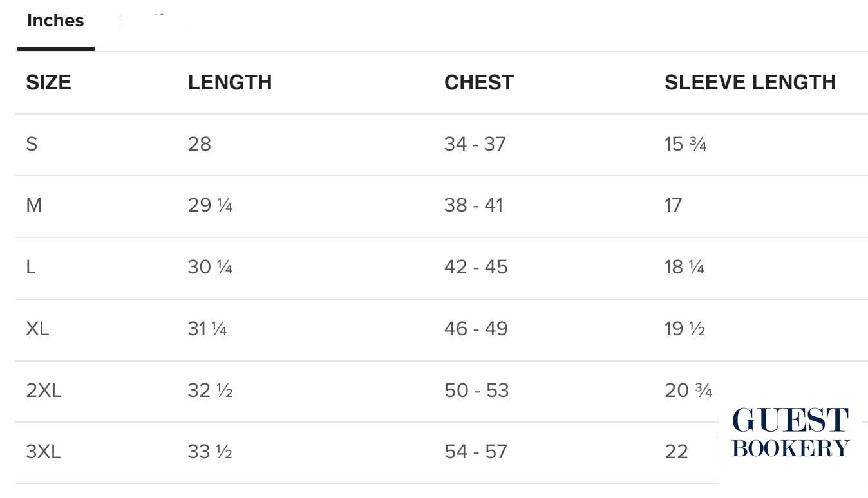868x498 pixels.
Task: Select the L size row label
Action: tap(31, 267)
